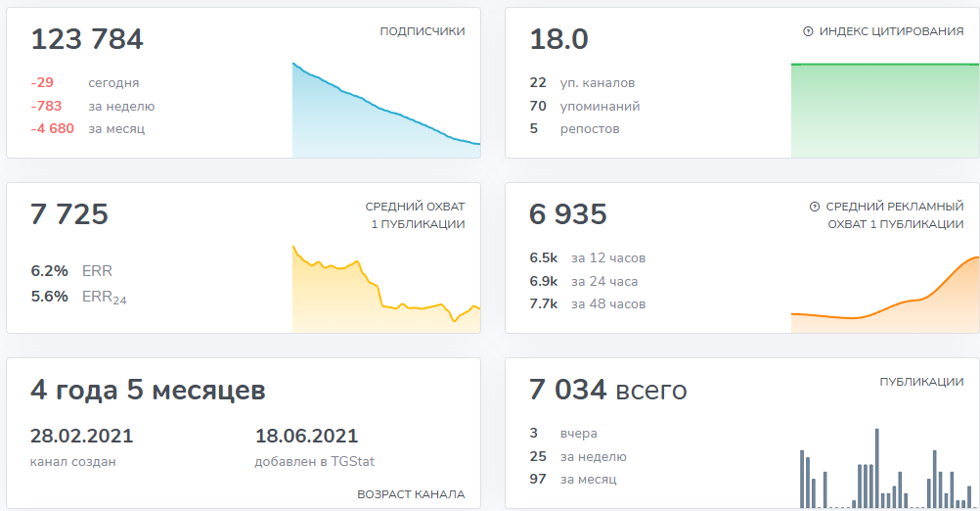Click the 22 уп. каналов row

click(x=582, y=82)
